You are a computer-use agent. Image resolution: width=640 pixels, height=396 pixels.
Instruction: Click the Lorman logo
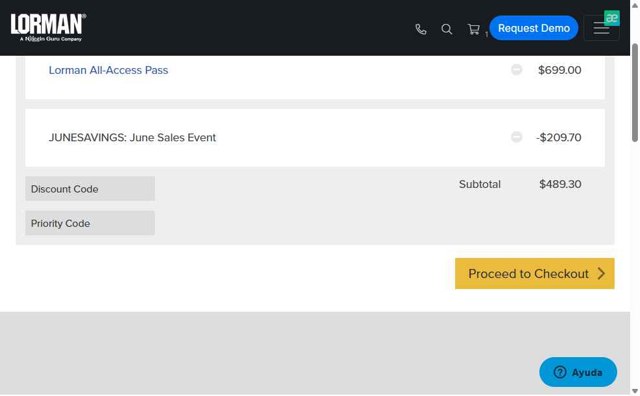[x=48, y=27]
